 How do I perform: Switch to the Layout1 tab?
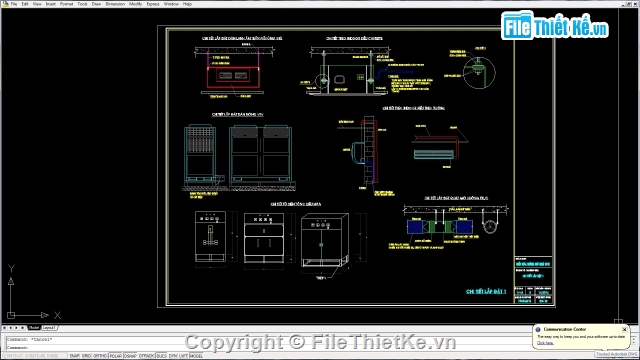(49, 328)
